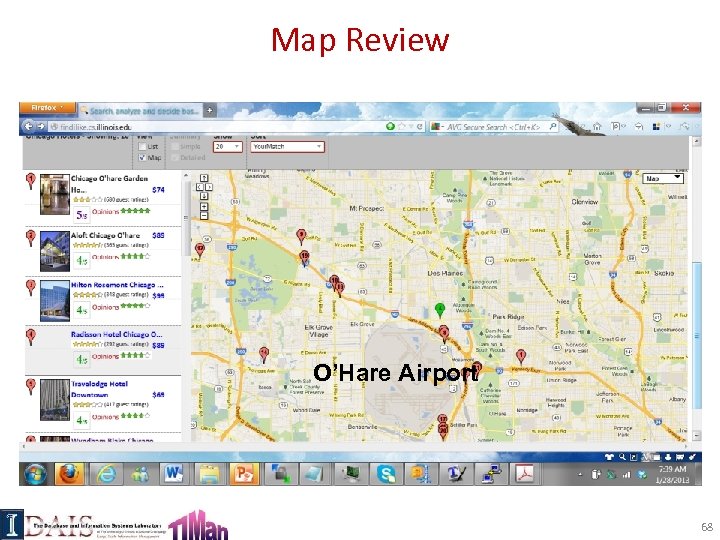The image size is (720, 540).
Task: Click the Travelodge Hotel Downtown thumbnail
Action: 55,399
